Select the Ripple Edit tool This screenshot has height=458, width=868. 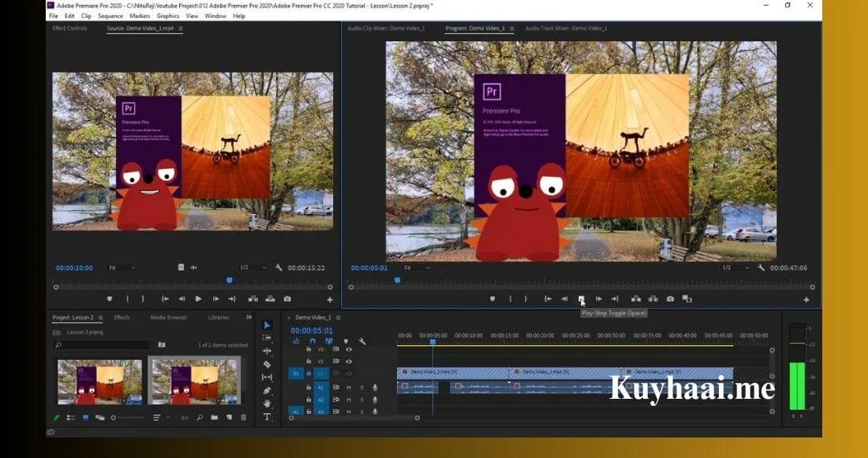click(267, 351)
